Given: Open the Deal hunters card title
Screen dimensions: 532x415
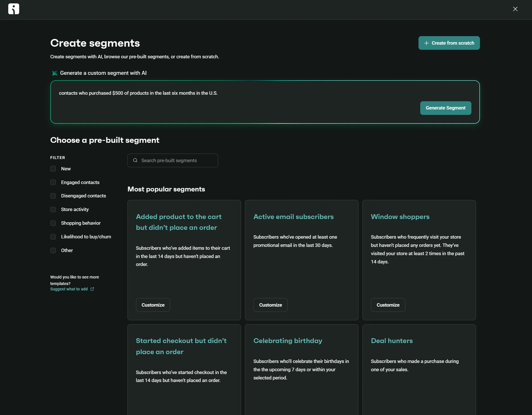Looking at the screenshot, I should (x=392, y=341).
